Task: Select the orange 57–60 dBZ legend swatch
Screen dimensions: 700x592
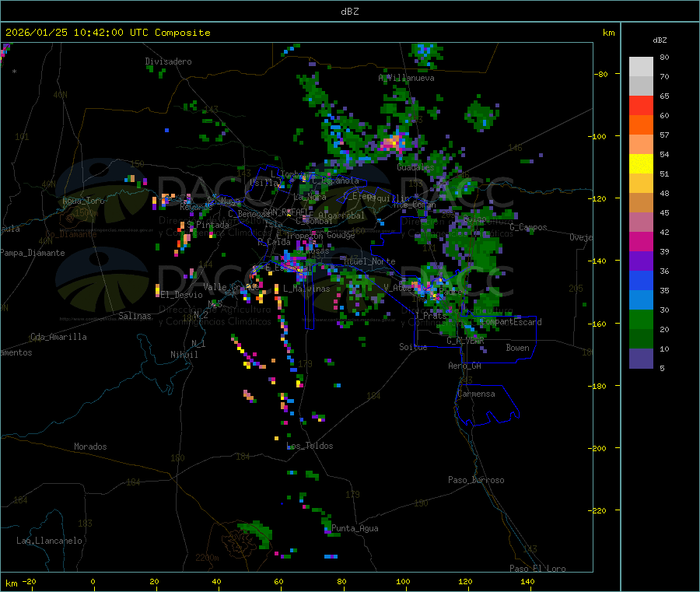Action: click(641, 125)
